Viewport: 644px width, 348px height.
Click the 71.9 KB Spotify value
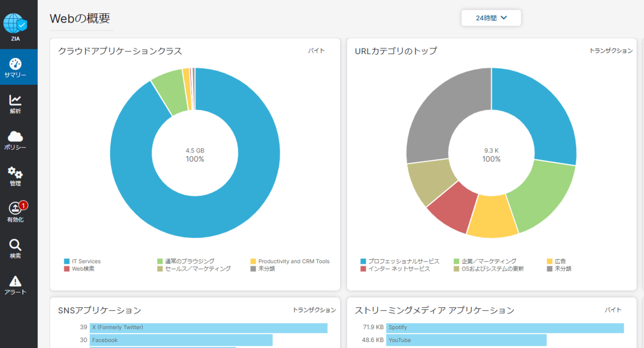(x=373, y=327)
